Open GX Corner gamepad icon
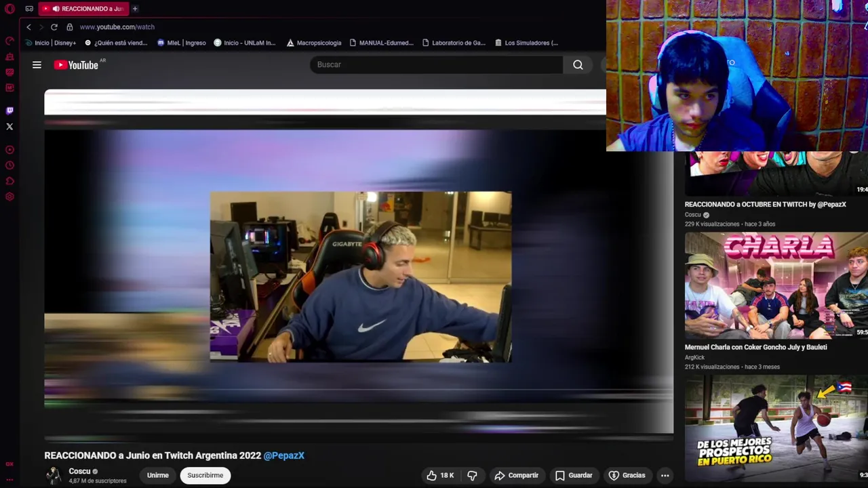This screenshot has height=488, width=868. (29, 9)
